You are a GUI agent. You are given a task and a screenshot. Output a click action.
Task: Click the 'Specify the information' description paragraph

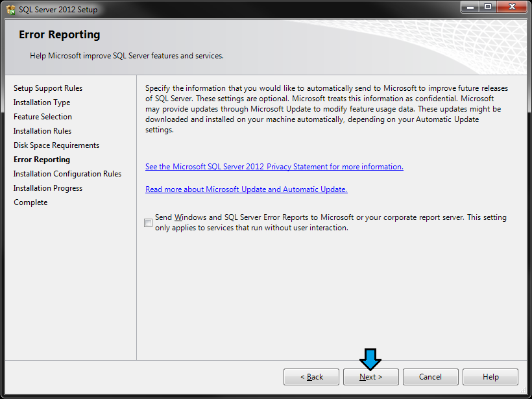click(327, 109)
